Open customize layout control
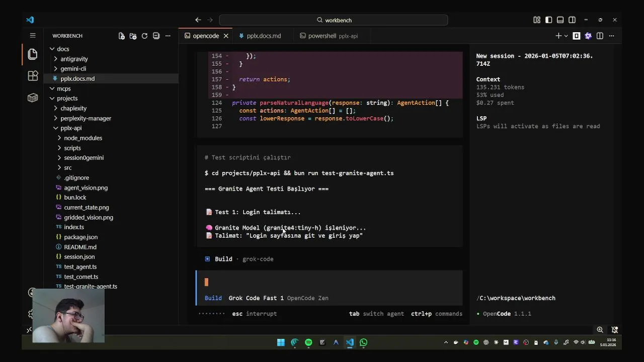 (537, 20)
